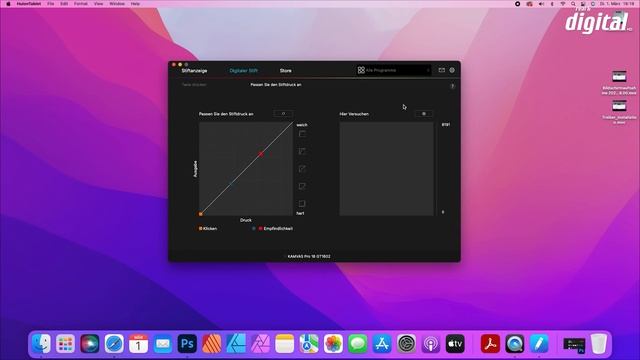Click the screen recording indicator in menu bar
The width and height of the screenshot is (640, 360).
[x=518, y=4]
